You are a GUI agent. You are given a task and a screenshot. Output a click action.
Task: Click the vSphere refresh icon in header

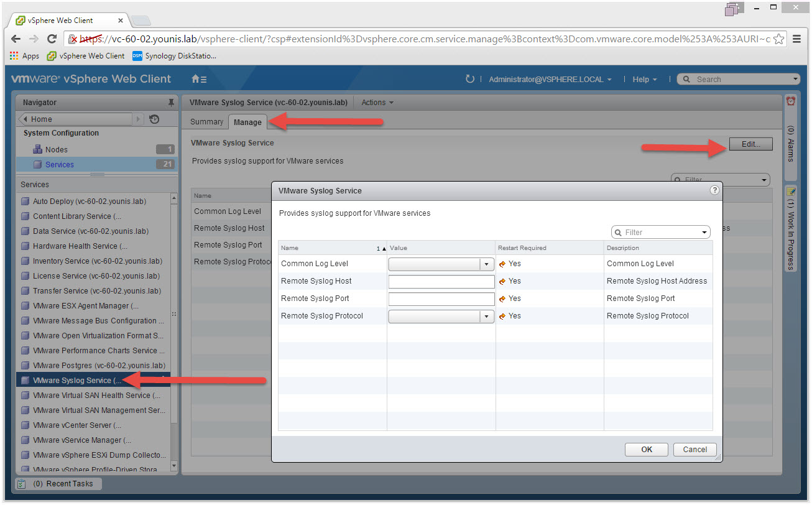pyautogui.click(x=470, y=79)
